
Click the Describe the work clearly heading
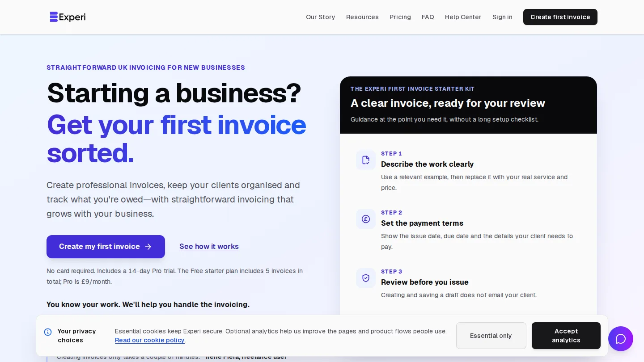[x=427, y=164]
